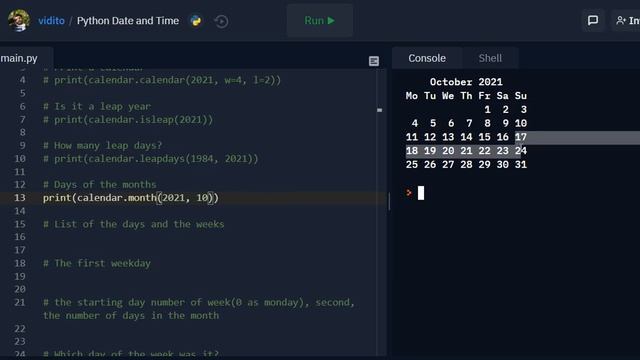Click the Invite people button

pos(627,20)
